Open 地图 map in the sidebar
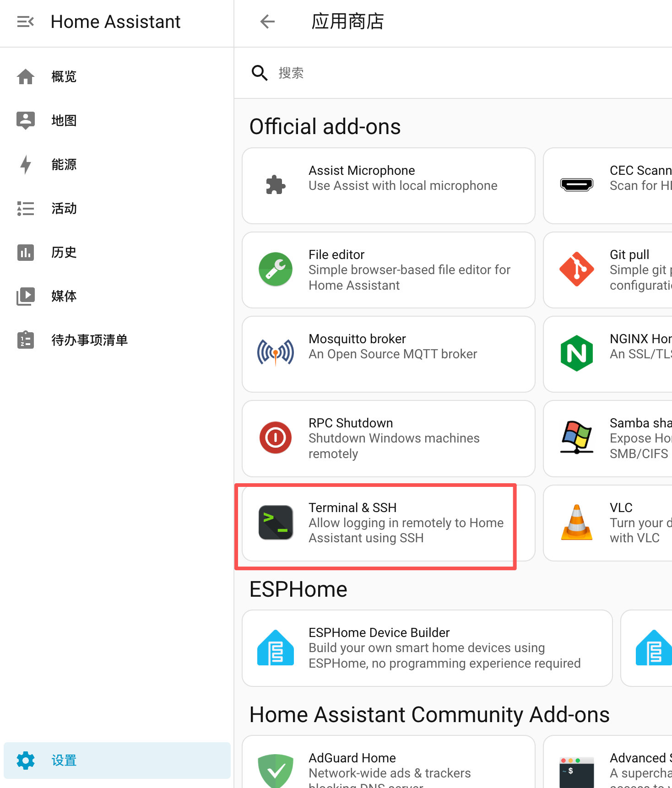672x788 pixels. coord(64,120)
